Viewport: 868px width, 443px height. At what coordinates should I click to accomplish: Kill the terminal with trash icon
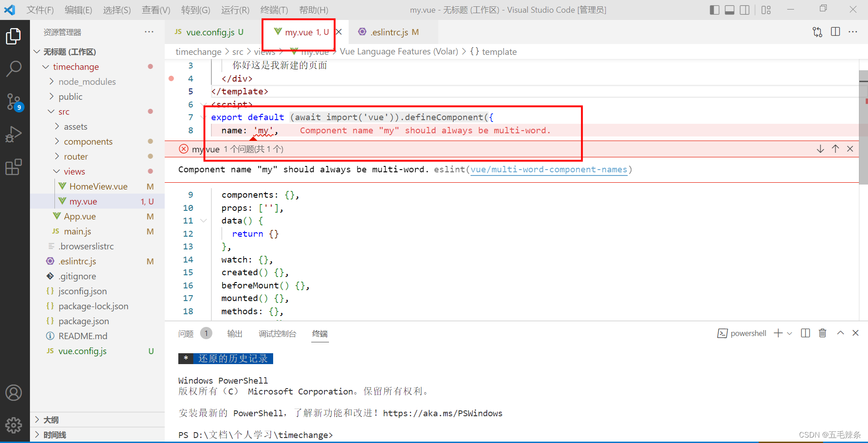tap(823, 333)
